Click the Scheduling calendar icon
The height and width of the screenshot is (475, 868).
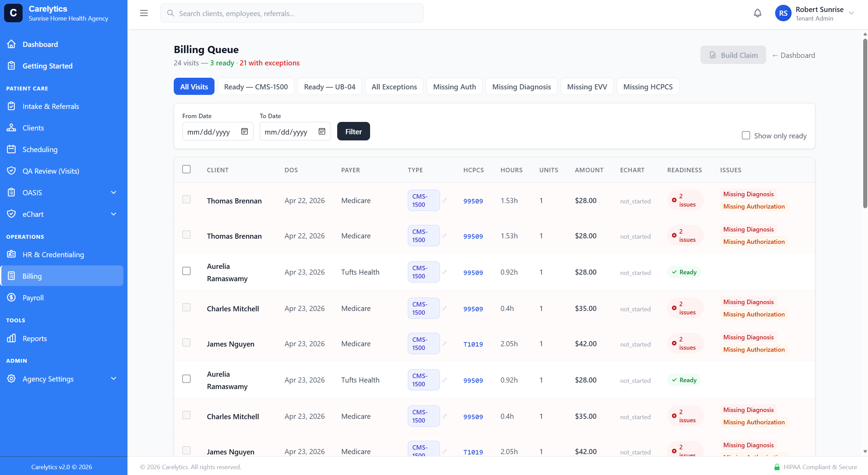click(x=11, y=149)
